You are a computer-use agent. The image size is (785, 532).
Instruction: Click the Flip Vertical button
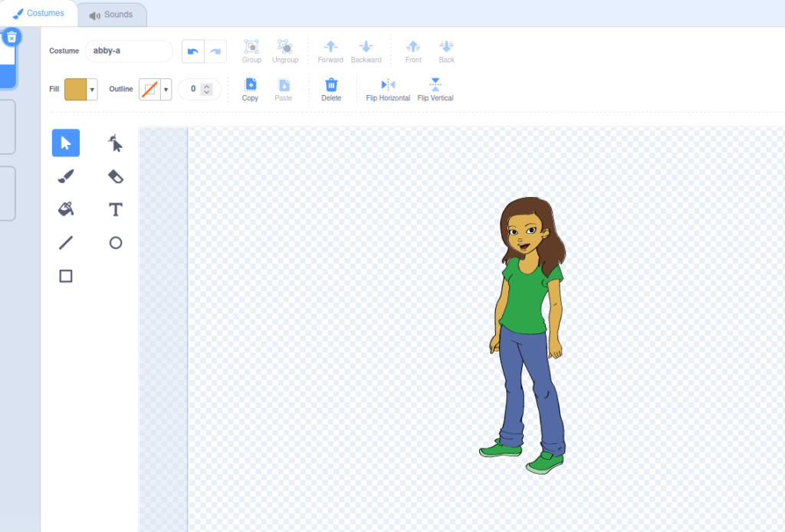pyautogui.click(x=435, y=89)
